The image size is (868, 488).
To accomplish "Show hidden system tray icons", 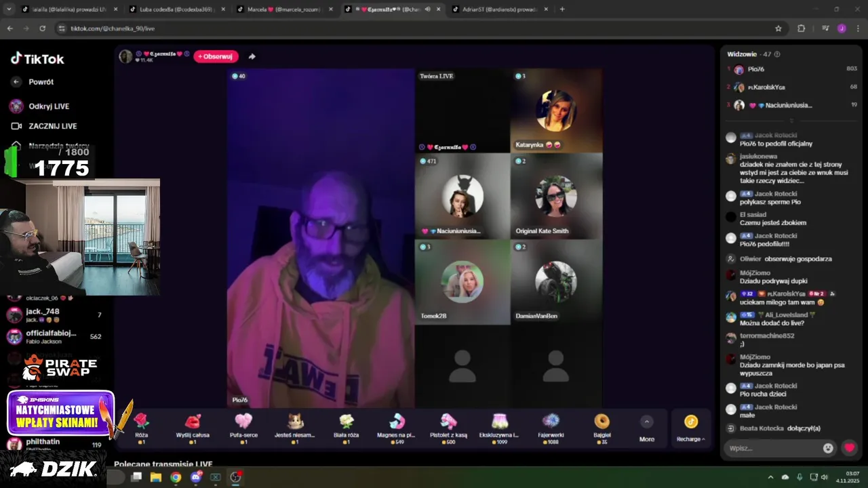I will click(x=771, y=477).
